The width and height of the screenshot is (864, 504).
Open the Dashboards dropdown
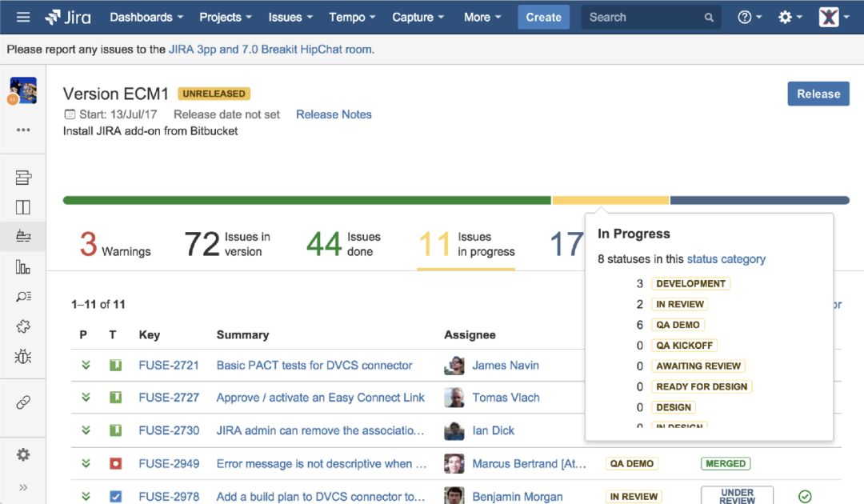point(141,17)
